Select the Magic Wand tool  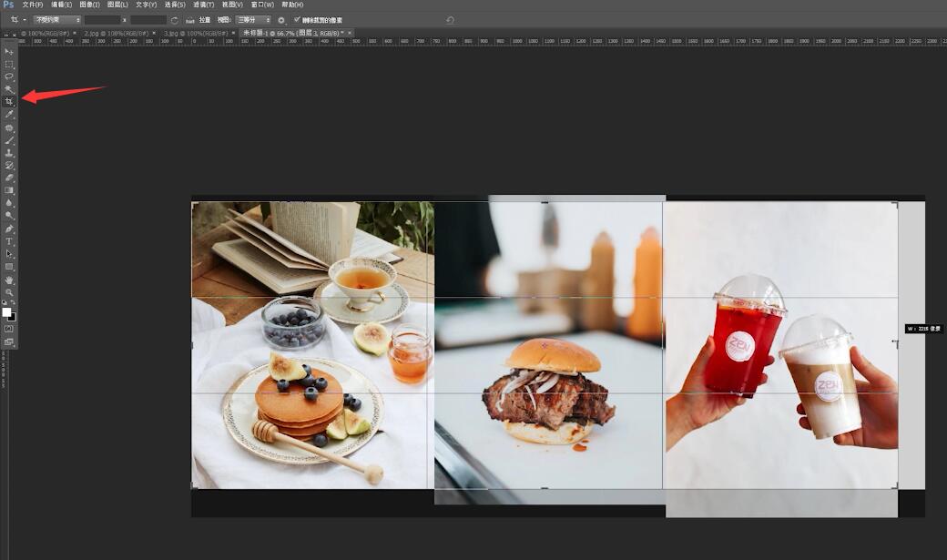pyautogui.click(x=9, y=89)
